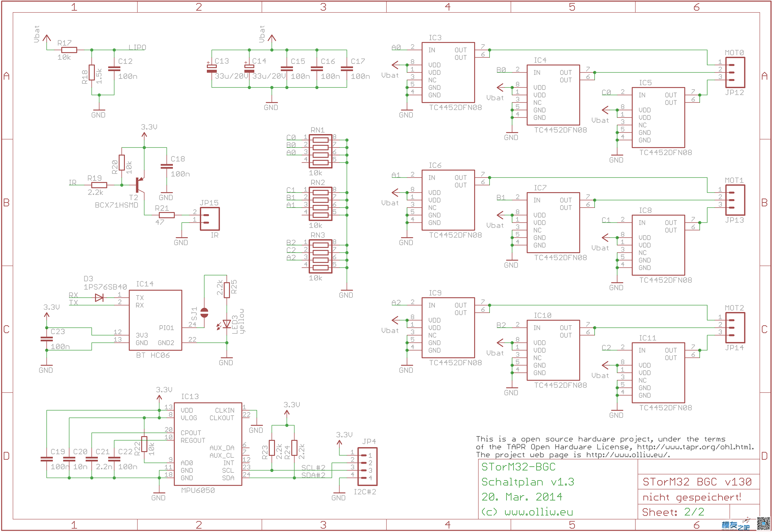Select the RN1 resistor network symbol
The image size is (772, 532).
tap(320, 151)
